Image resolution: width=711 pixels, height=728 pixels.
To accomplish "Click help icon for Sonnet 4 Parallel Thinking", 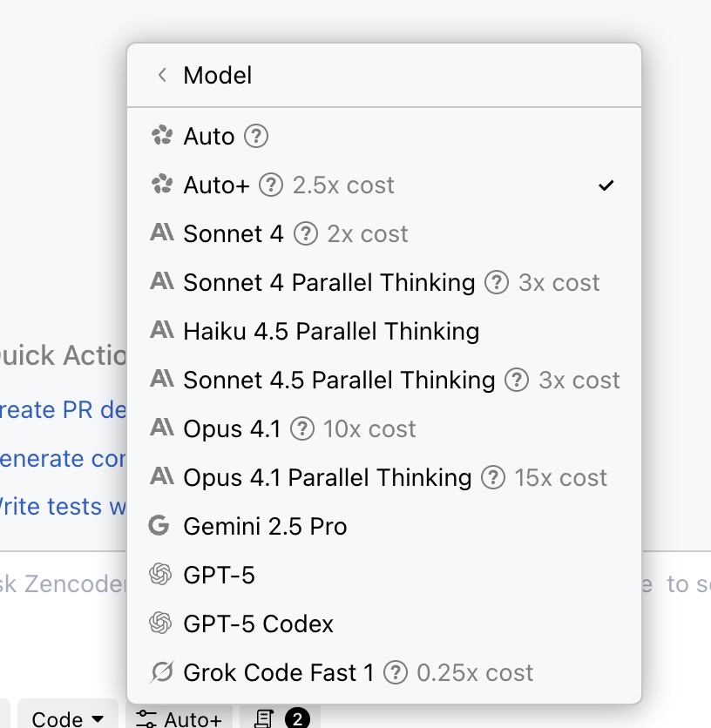I will tap(497, 283).
